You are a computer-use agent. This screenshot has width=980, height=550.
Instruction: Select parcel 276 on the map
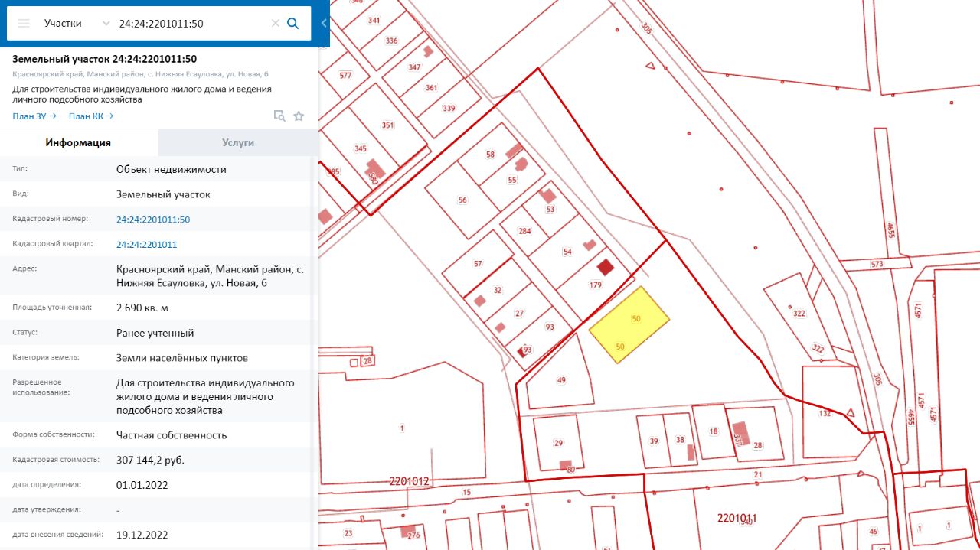coord(414,535)
